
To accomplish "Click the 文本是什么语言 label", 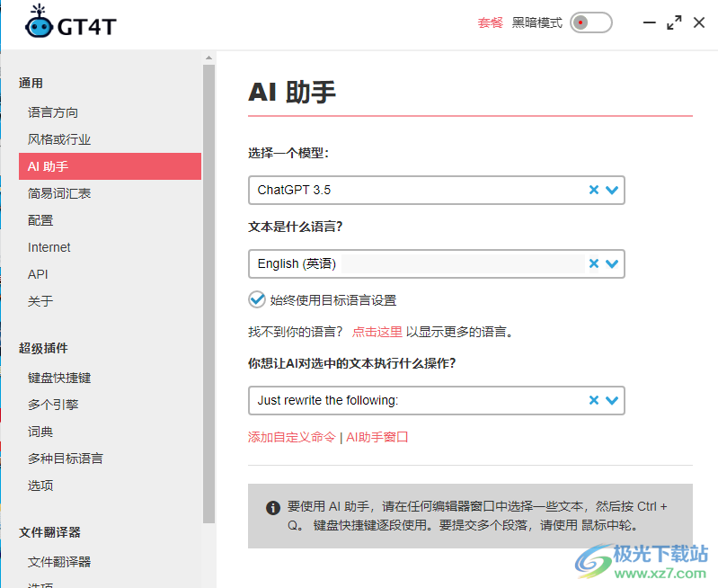I will [x=296, y=227].
